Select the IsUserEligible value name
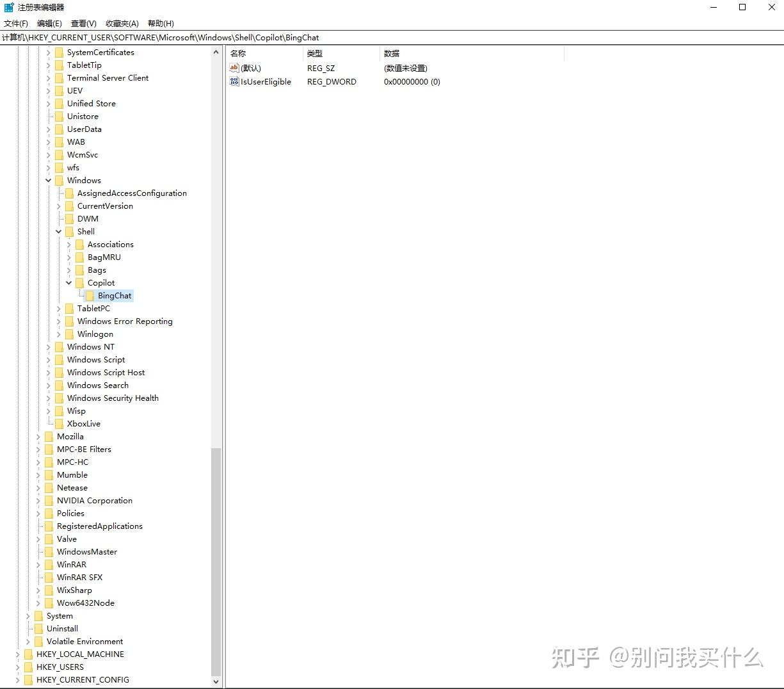 click(266, 82)
